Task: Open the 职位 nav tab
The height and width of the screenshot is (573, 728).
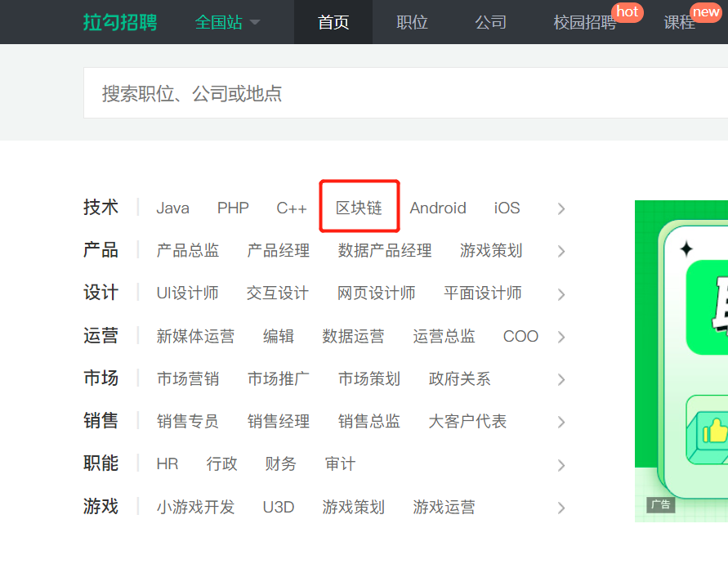Action: pos(412,22)
